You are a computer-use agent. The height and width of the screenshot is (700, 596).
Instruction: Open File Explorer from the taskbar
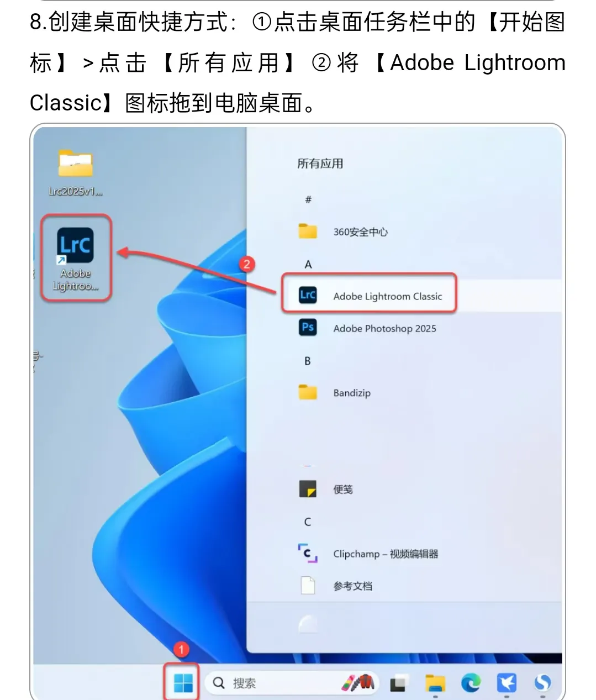tap(435, 683)
